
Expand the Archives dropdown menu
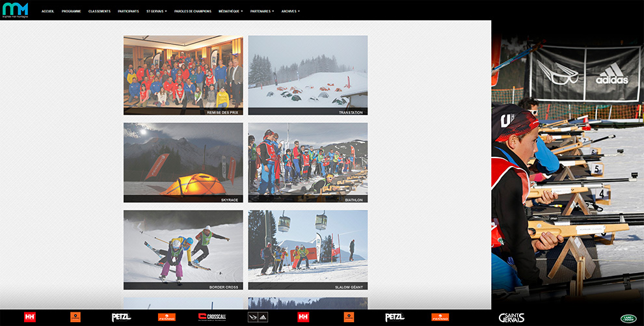[290, 11]
